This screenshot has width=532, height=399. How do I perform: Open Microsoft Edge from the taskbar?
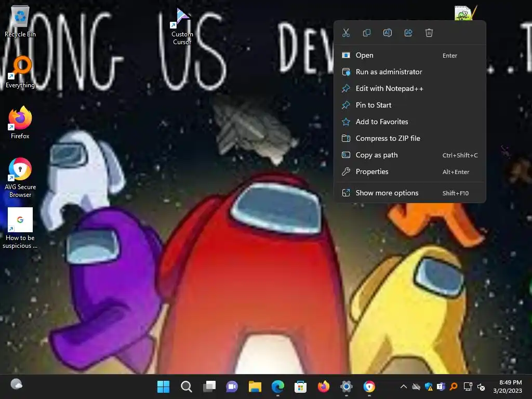tap(278, 387)
